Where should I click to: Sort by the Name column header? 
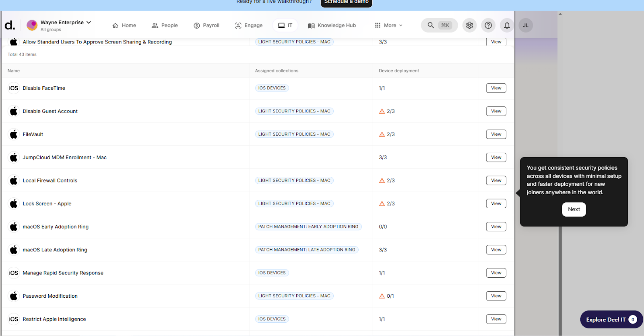click(14, 71)
